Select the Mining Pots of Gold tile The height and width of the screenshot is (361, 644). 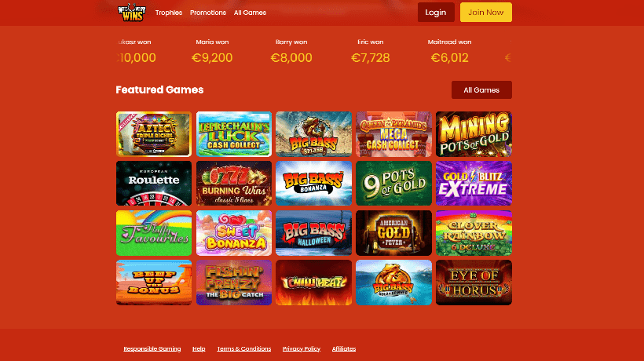[474, 134]
